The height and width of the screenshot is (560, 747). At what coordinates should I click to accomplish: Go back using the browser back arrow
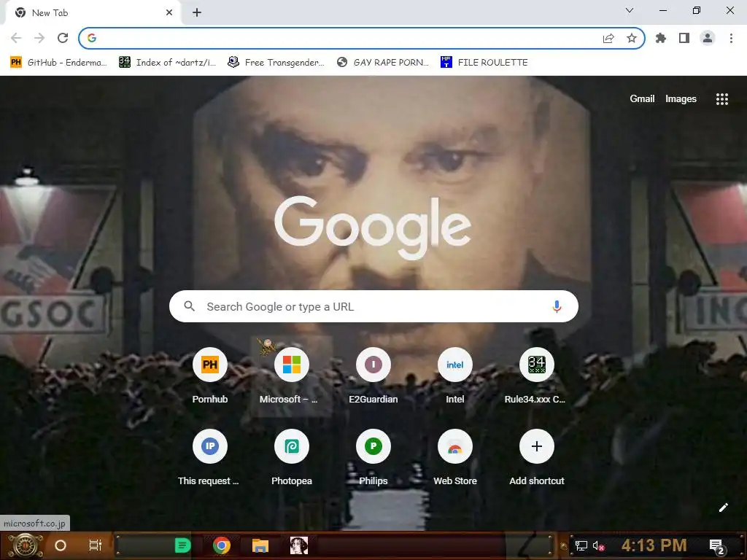tap(16, 38)
